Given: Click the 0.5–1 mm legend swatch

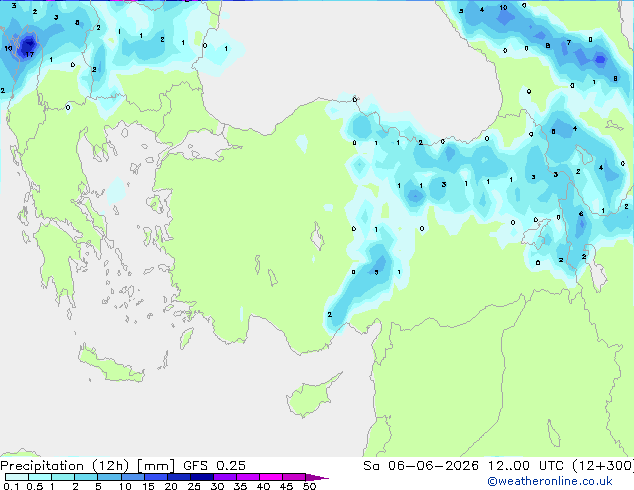Looking at the screenshot, I should 40,477.
